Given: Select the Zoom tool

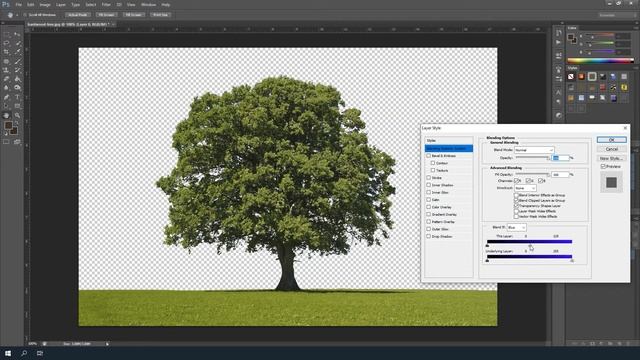Looking at the screenshot, I should click(x=17, y=116).
